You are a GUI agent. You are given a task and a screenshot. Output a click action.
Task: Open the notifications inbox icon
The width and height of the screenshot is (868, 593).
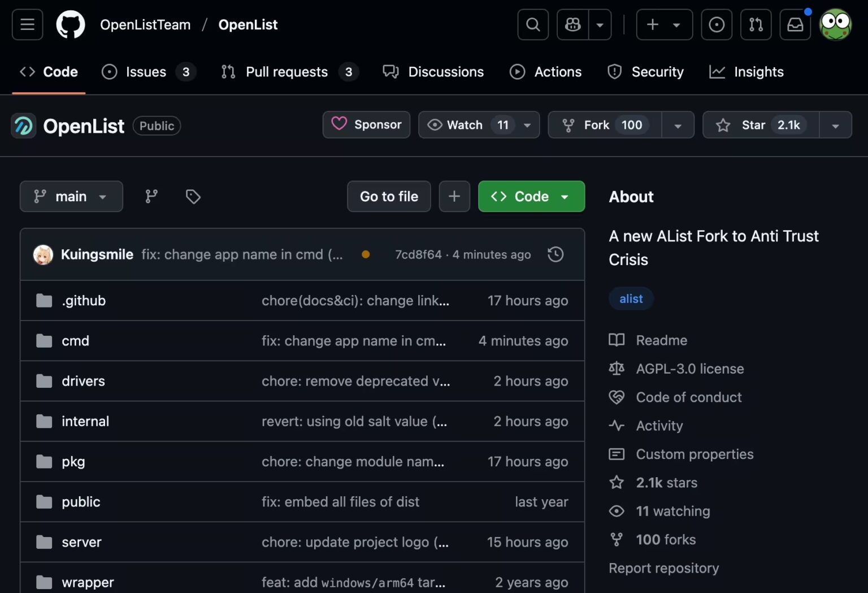795,25
